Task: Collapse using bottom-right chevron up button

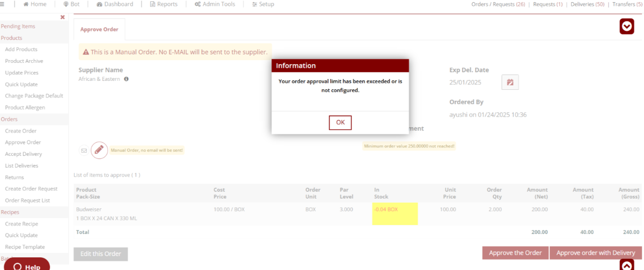Action: (x=627, y=265)
